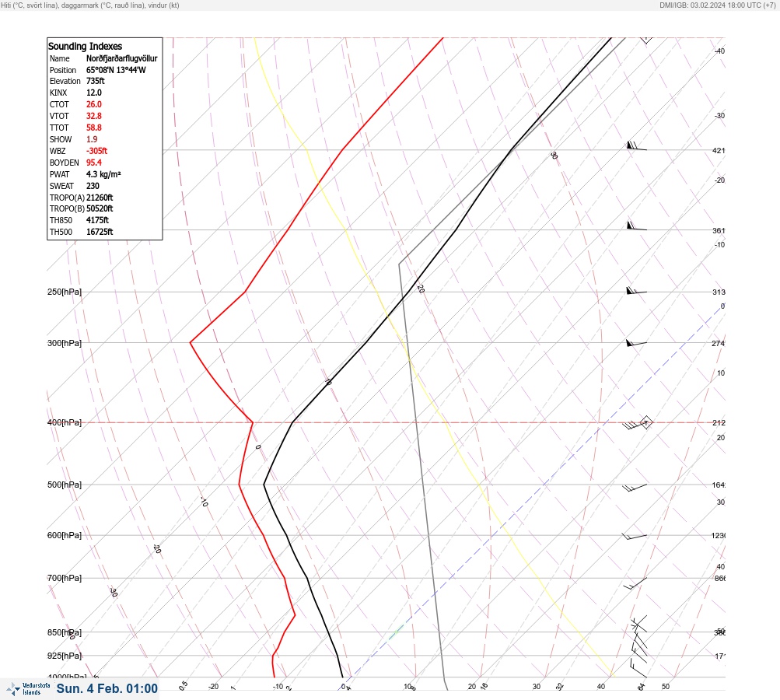
Task: Click the TTOT value 58.8
Action: point(94,128)
